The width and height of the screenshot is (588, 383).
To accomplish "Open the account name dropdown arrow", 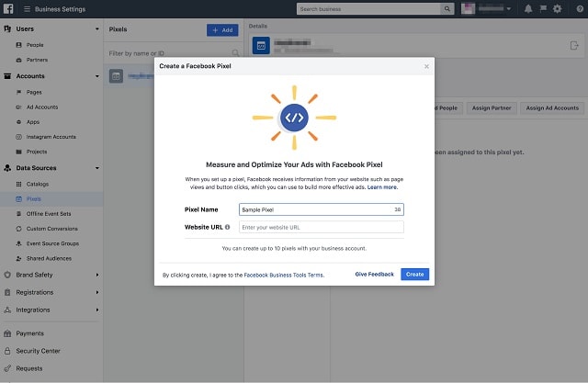I will point(509,9).
